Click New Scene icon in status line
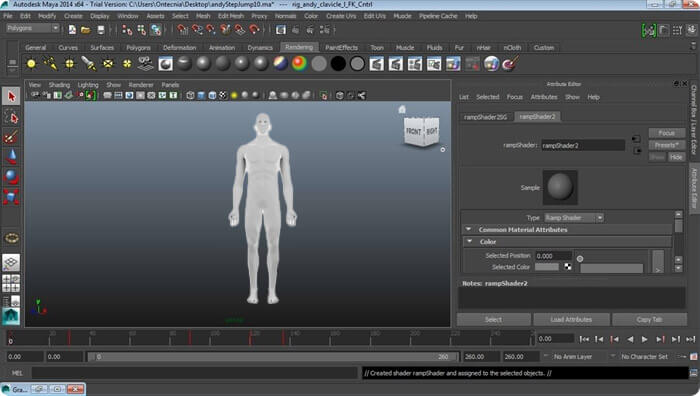Image resolution: width=700 pixels, height=396 pixels. pos(72,30)
